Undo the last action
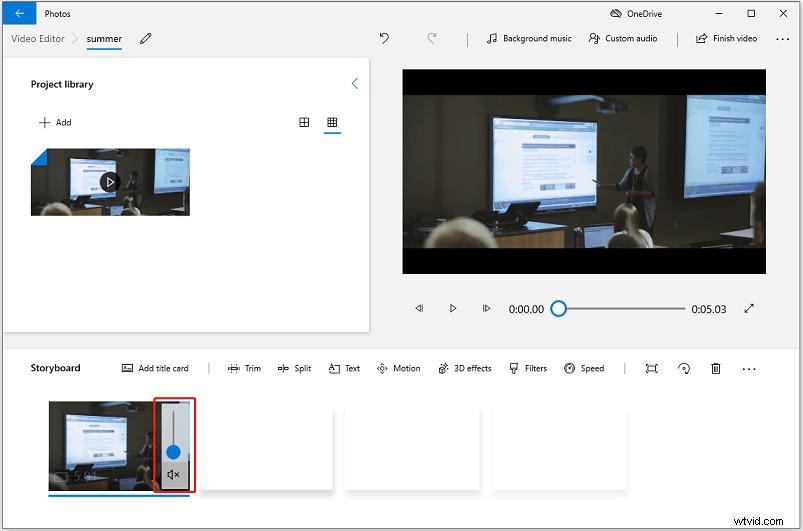The width and height of the screenshot is (803, 531). pos(384,38)
